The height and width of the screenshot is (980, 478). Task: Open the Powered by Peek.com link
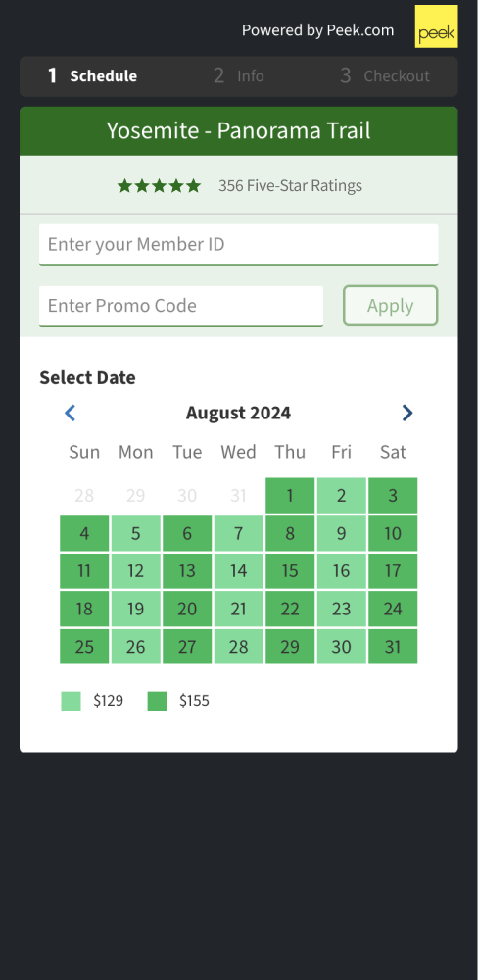(318, 30)
